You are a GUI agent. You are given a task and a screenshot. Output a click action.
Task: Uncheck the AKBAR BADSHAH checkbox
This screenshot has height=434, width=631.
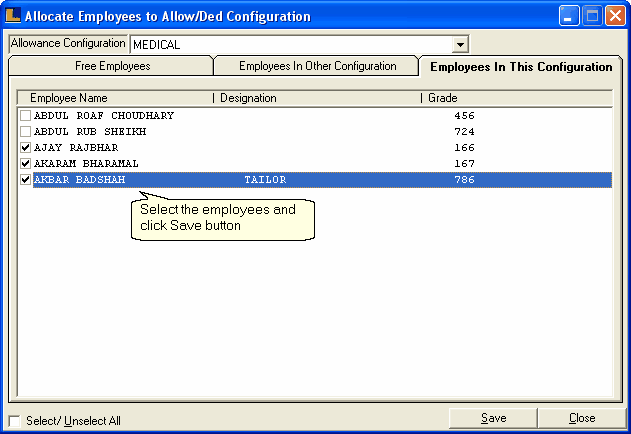[x=25, y=180]
